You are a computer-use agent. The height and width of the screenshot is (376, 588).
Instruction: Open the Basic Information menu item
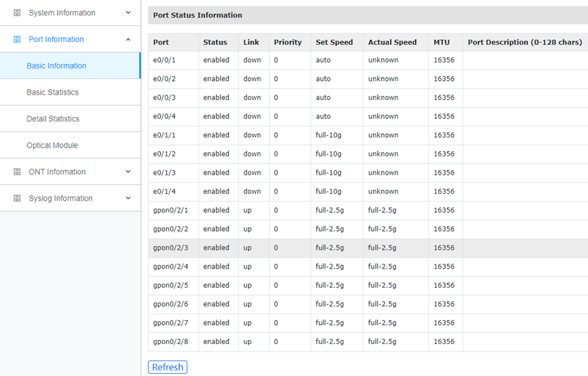(56, 66)
